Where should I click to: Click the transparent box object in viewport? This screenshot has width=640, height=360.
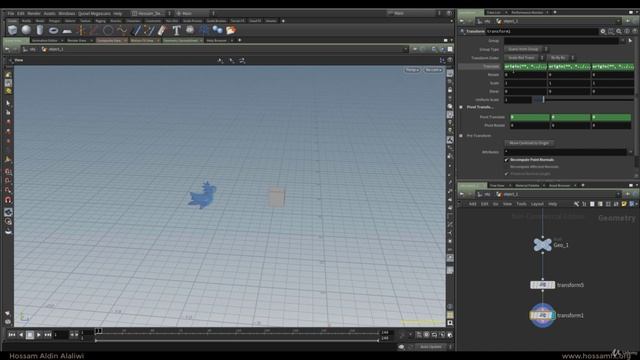tap(276, 197)
